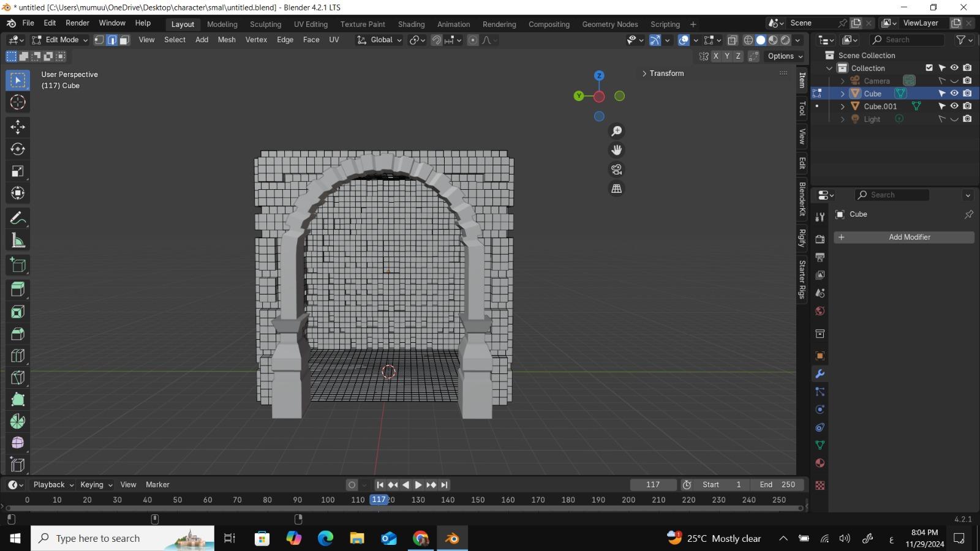
Task: Select the Extrude Region tool
Action: pyautogui.click(x=18, y=289)
